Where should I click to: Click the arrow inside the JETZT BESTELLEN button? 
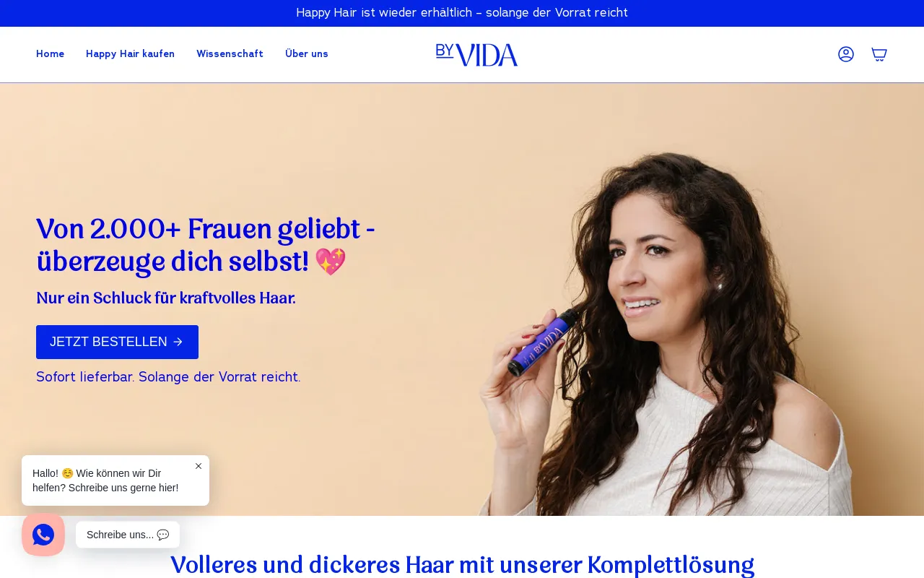point(178,342)
